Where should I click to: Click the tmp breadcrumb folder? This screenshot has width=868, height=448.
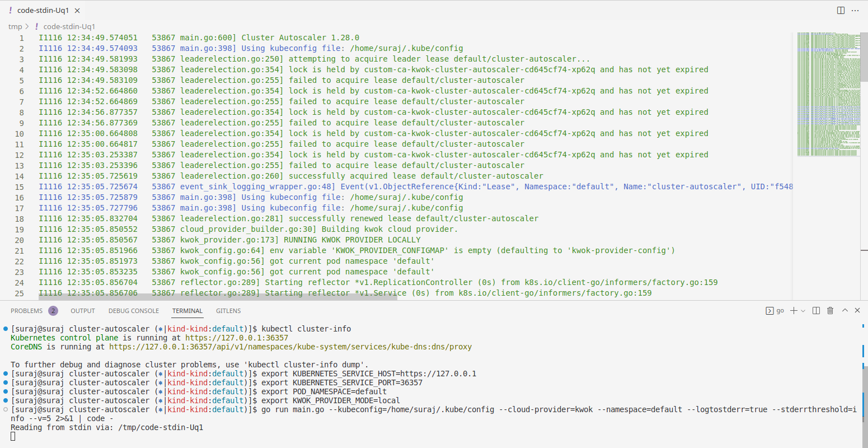coord(15,26)
